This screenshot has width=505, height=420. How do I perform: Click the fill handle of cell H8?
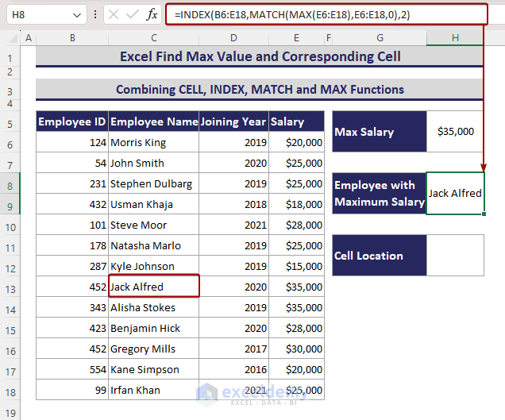pos(484,214)
